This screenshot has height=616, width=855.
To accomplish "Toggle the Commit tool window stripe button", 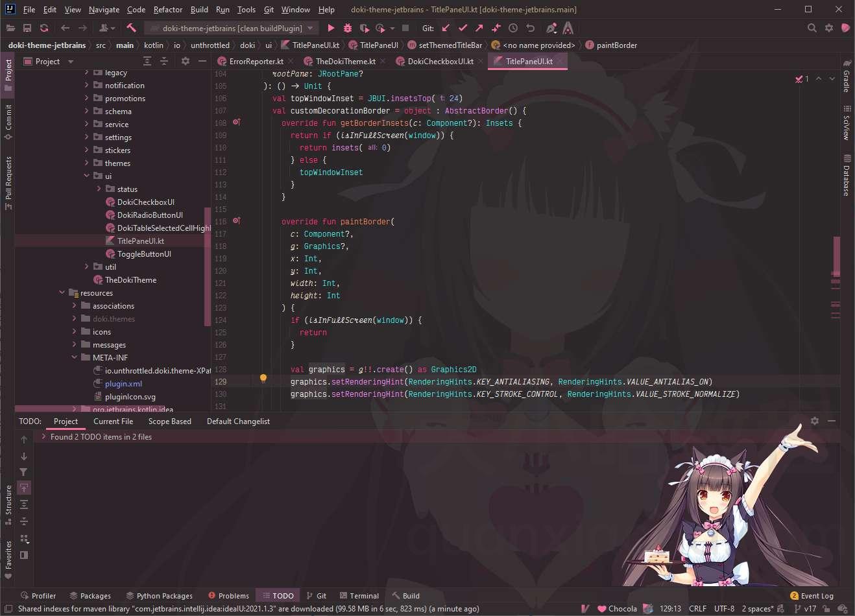I will coord(8,122).
